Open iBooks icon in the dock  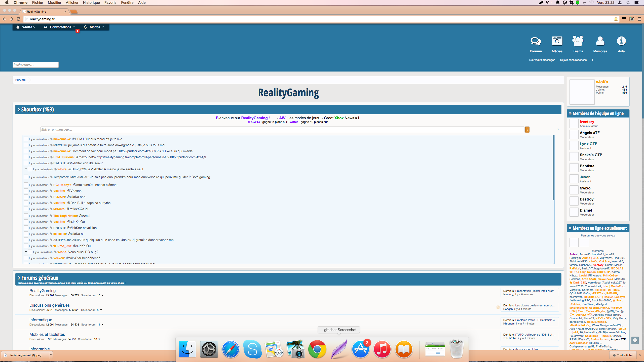[404, 349]
